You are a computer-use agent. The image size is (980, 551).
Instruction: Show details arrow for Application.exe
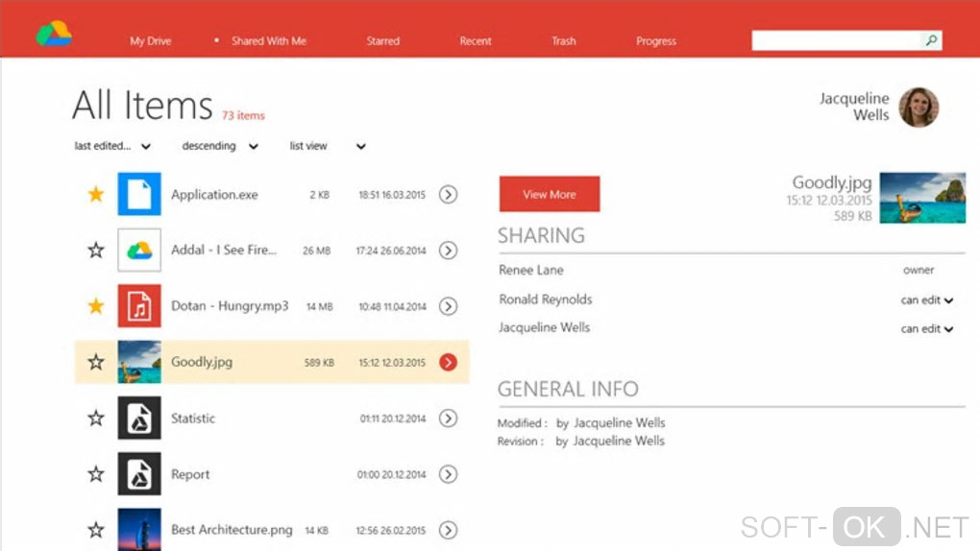(448, 194)
